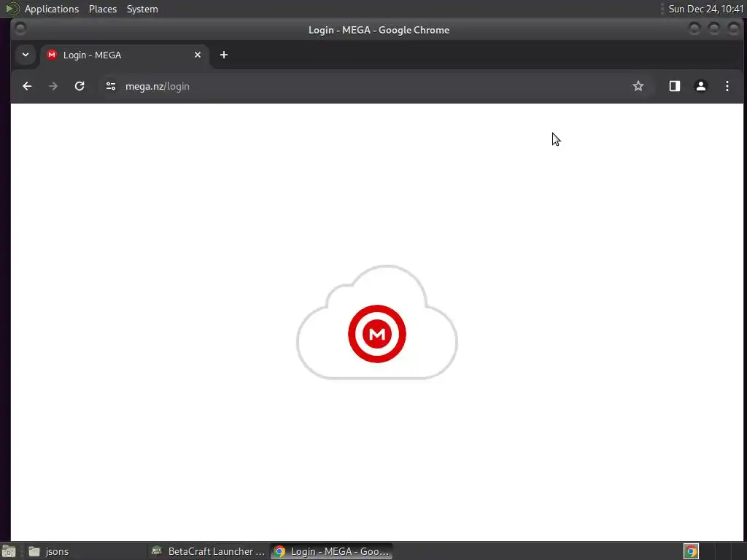Open a new tab with the plus button
The width and height of the screenshot is (747, 560).
point(224,55)
